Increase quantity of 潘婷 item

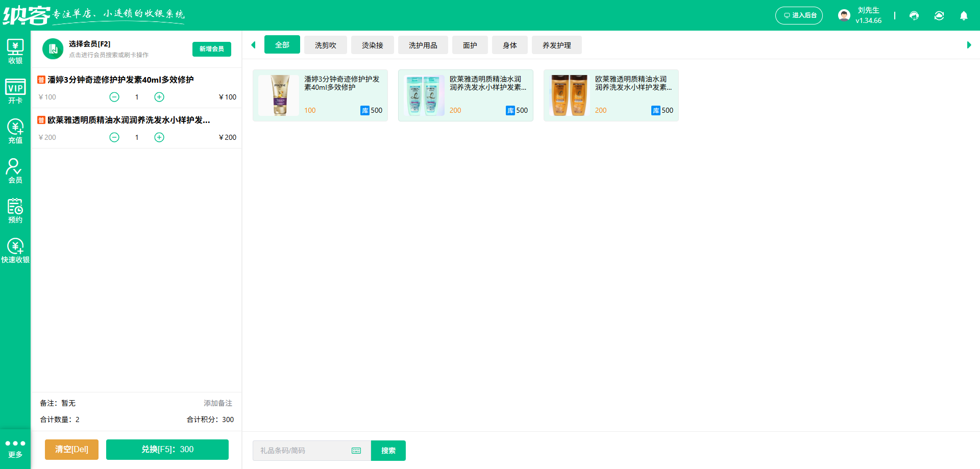pyautogui.click(x=159, y=97)
